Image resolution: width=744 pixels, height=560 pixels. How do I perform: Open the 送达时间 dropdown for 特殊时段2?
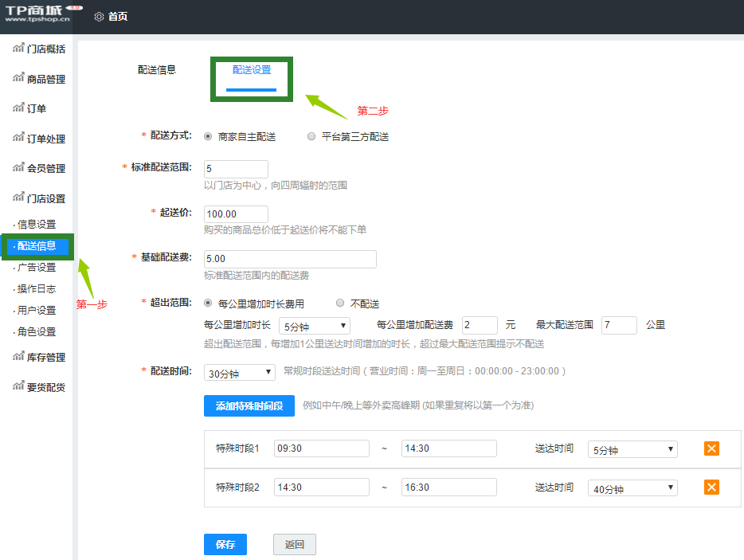tap(632, 487)
